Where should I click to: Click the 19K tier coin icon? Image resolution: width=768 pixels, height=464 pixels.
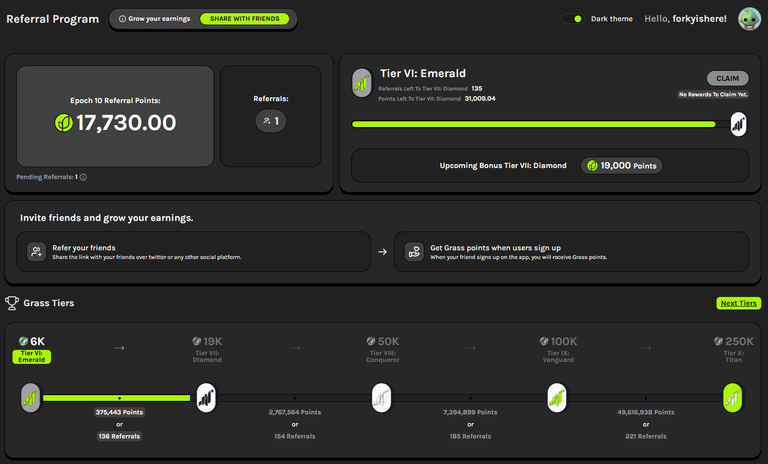tap(197, 341)
